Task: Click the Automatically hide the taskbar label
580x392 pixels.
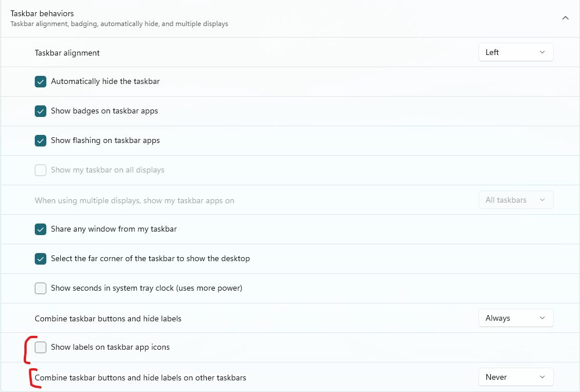Action: [x=105, y=82]
